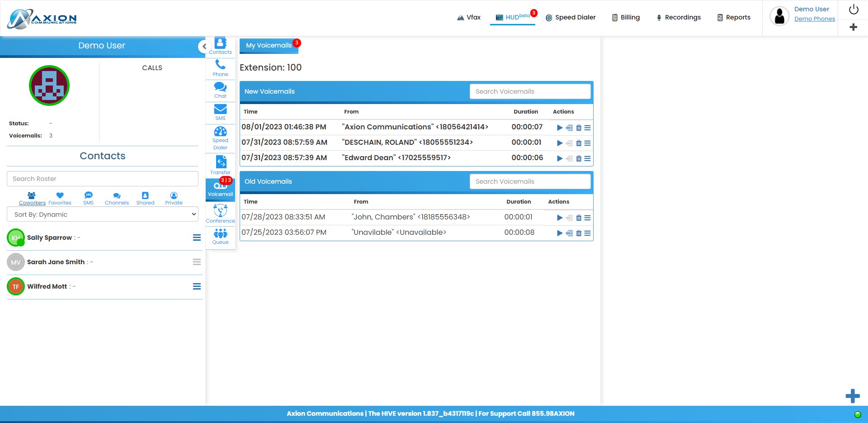Open the SMS sidebar envelope icon
The image size is (868, 423).
tap(220, 112)
